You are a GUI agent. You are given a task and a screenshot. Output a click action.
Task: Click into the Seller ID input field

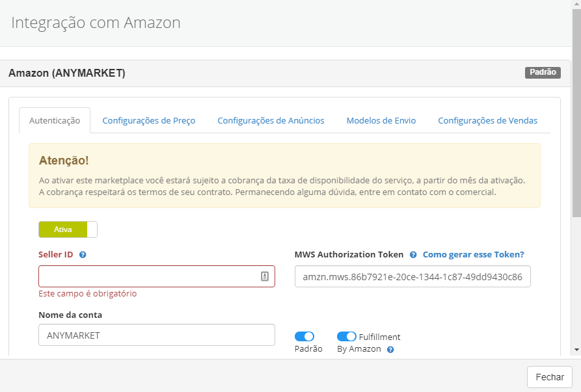[157, 276]
